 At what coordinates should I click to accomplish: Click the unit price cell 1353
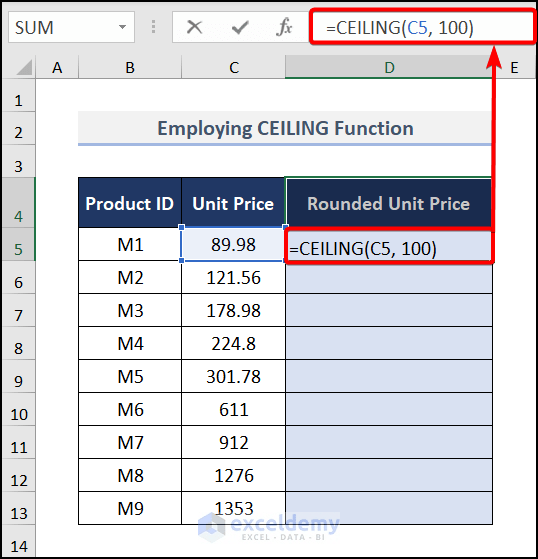(234, 508)
